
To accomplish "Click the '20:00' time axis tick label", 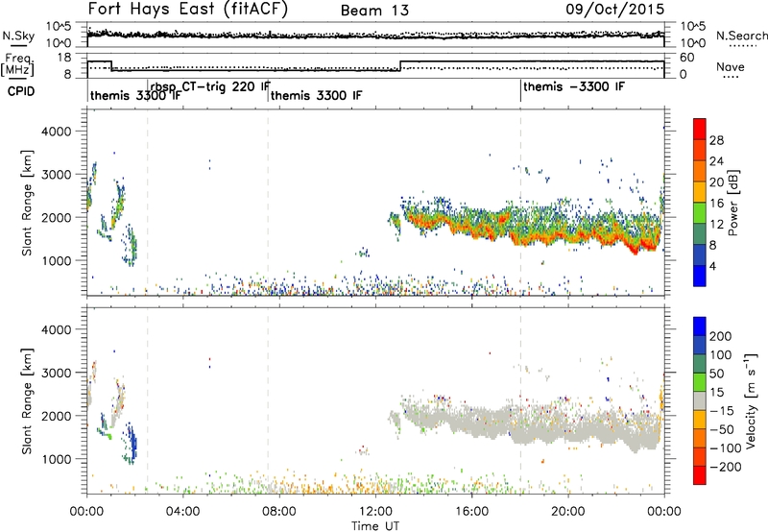I will [568, 511].
